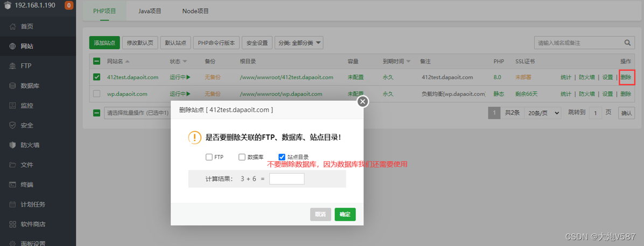Viewport: 644px width, 246px height.
Task: Click the monitor icon beside 监控
Action: (12, 105)
